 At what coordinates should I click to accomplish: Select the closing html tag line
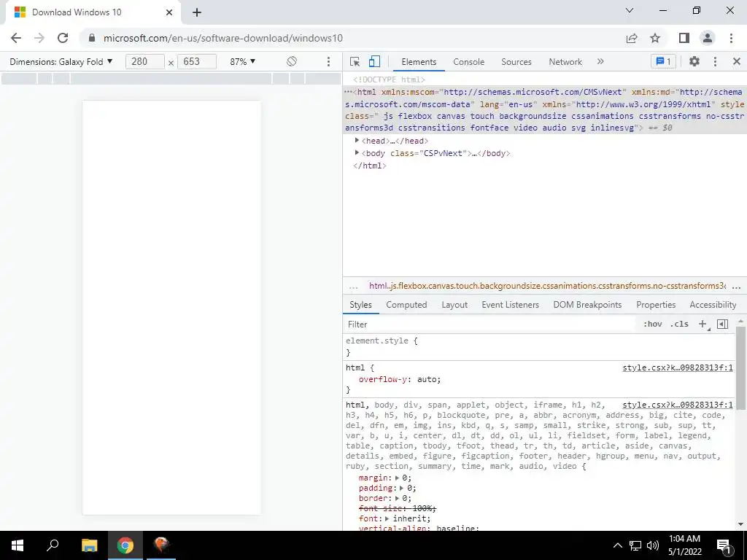coord(370,166)
